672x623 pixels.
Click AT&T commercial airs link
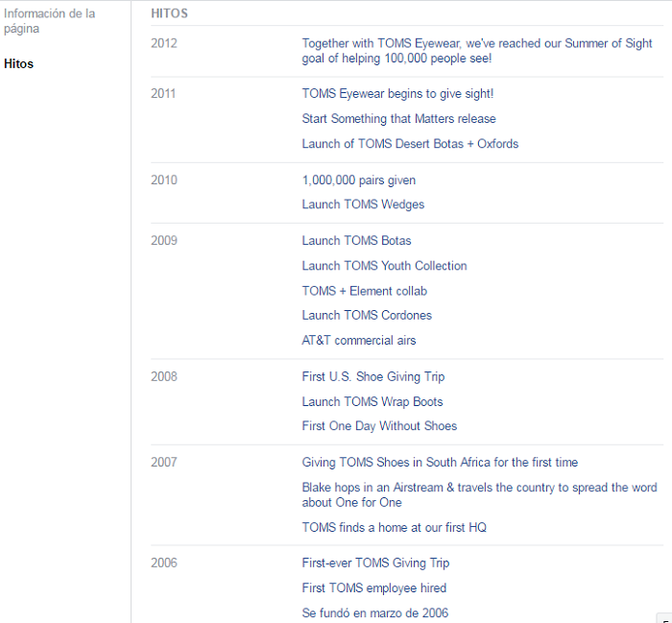click(358, 341)
